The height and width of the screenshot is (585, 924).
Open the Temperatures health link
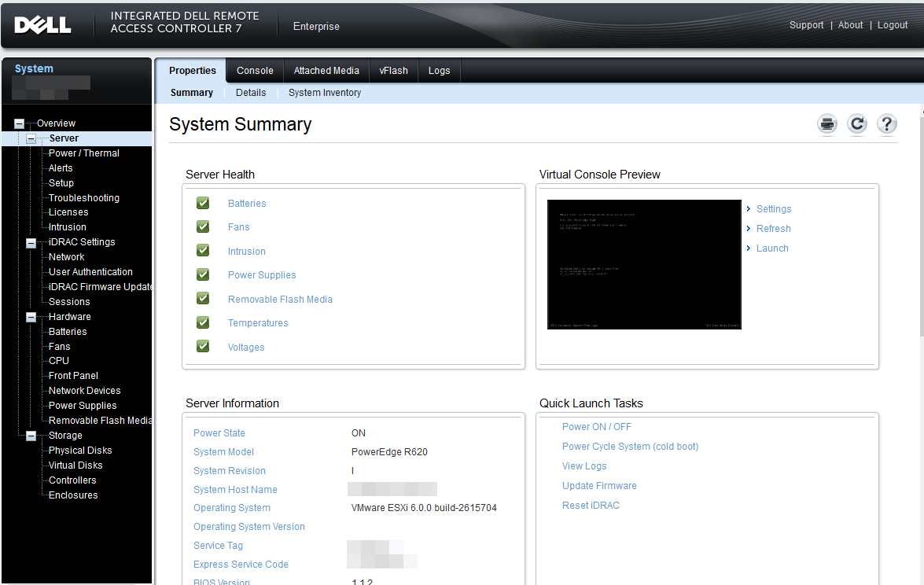click(258, 323)
